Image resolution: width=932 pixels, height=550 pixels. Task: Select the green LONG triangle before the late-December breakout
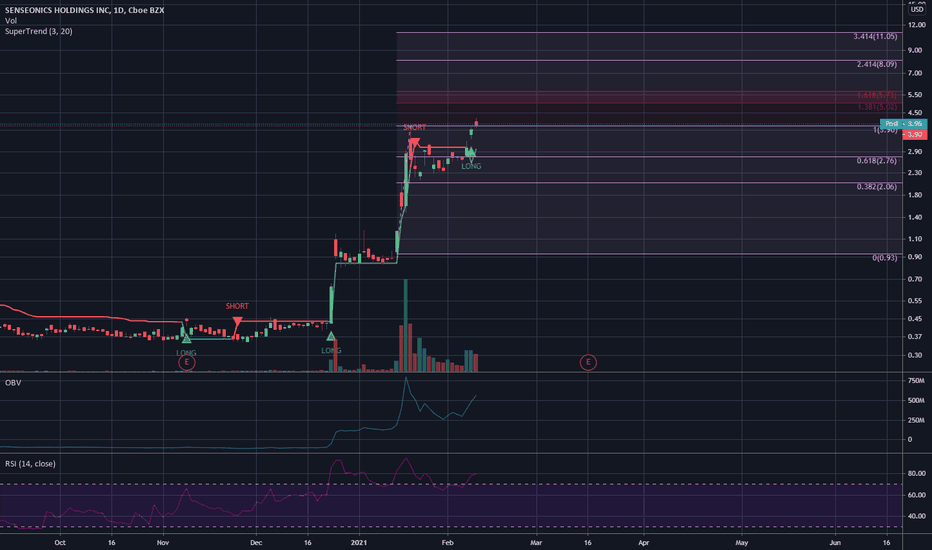click(x=331, y=337)
